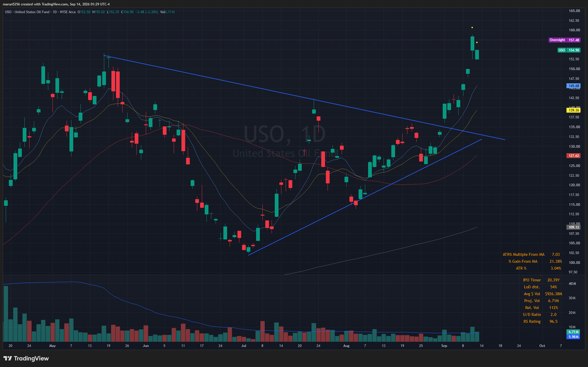Image resolution: width=588 pixels, height=367 pixels.
Task: Click the Jul label on time axis
Action: (x=244, y=346)
